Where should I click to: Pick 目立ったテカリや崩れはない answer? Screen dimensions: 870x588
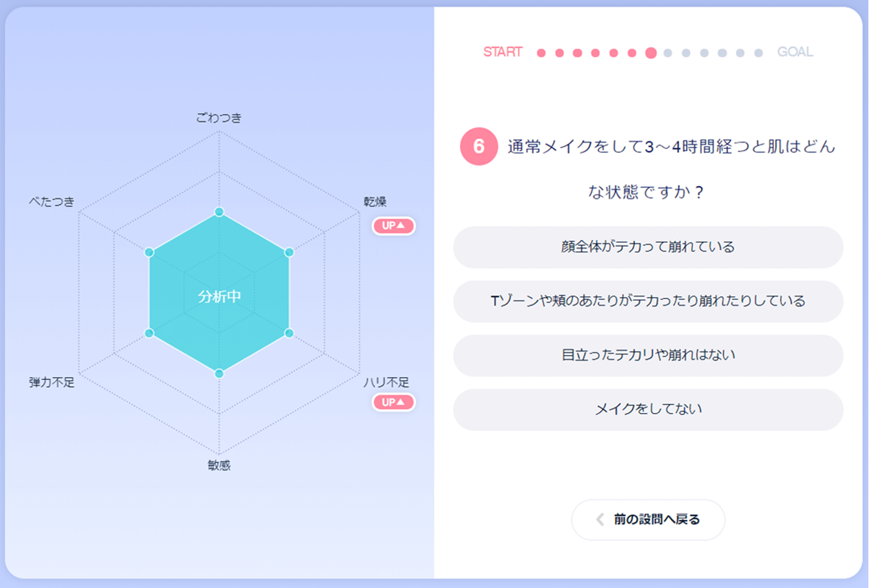point(648,355)
